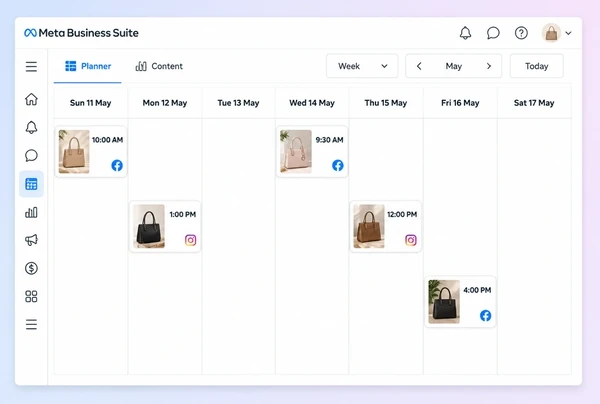Toggle the top hamburger menu in sidebar
This screenshot has width=600, height=404.
click(x=31, y=67)
